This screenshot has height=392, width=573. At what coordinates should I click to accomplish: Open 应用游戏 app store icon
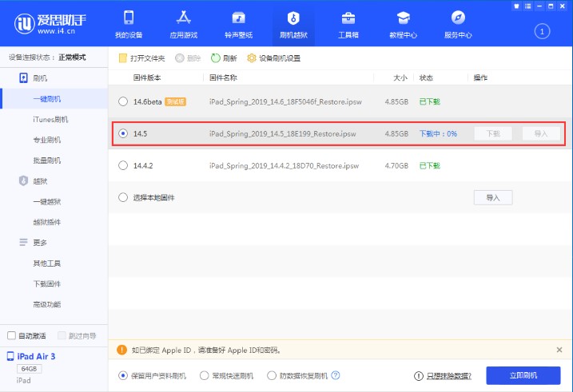click(x=183, y=18)
